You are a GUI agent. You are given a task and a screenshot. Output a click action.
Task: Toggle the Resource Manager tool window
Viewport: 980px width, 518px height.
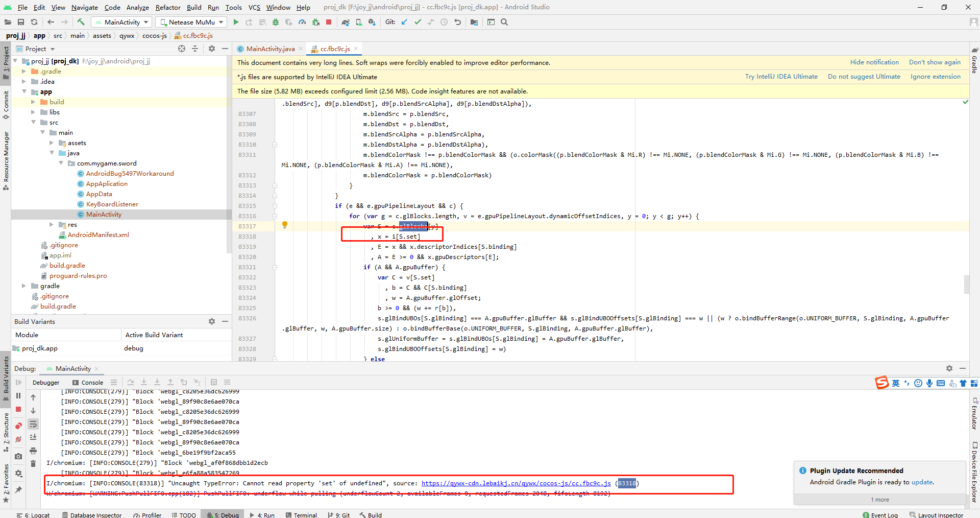[6, 160]
